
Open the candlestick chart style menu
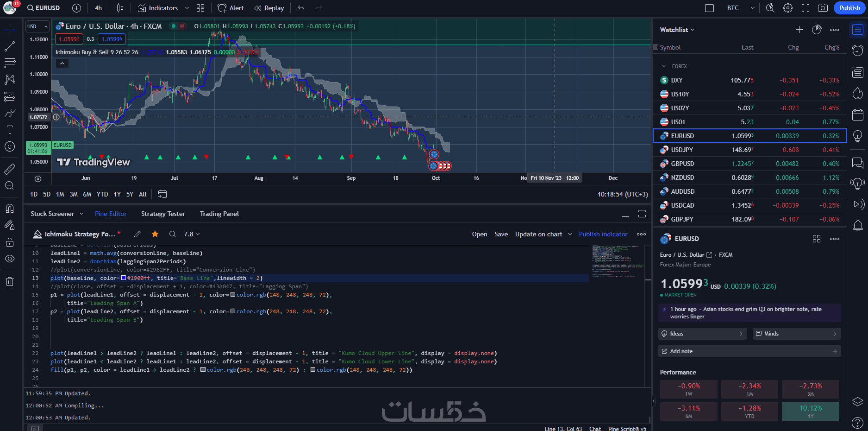(120, 8)
